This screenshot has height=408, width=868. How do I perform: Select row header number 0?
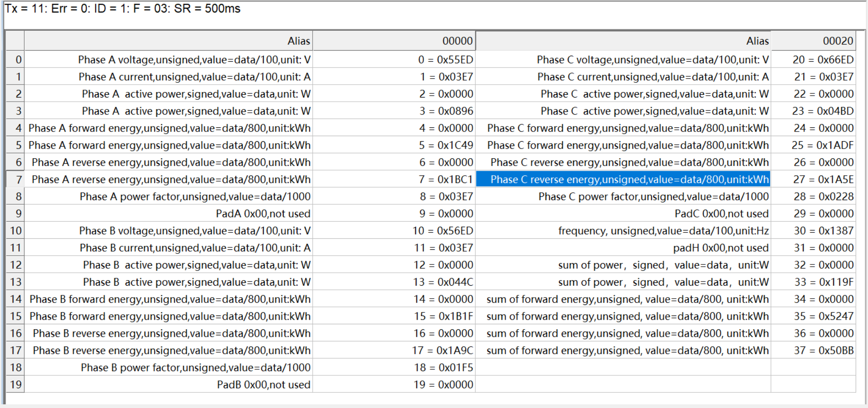point(15,60)
